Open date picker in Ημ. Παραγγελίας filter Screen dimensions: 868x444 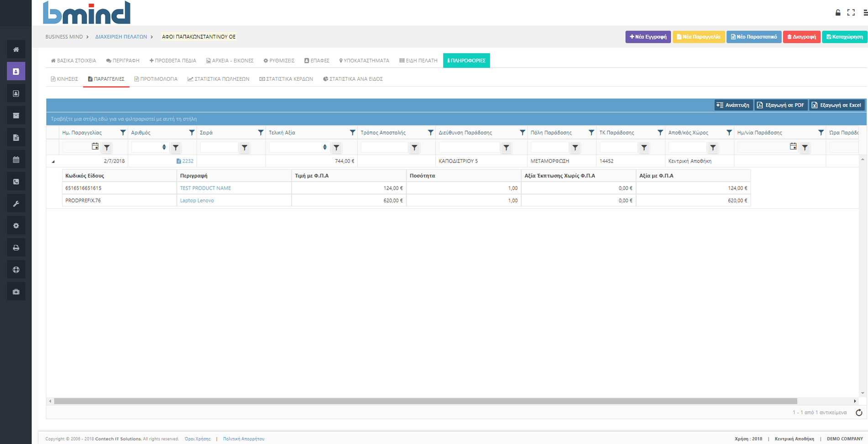pos(95,147)
